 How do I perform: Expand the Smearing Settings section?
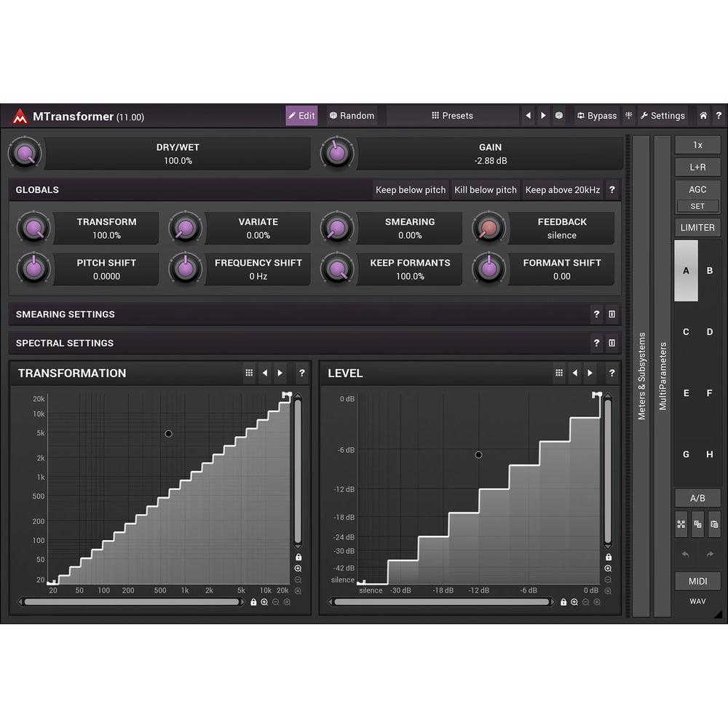click(x=65, y=314)
